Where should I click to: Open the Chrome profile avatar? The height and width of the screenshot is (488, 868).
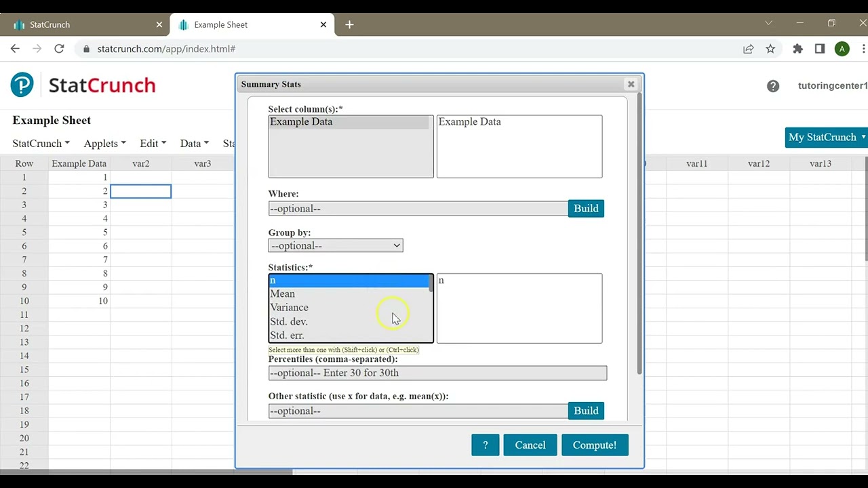click(842, 49)
